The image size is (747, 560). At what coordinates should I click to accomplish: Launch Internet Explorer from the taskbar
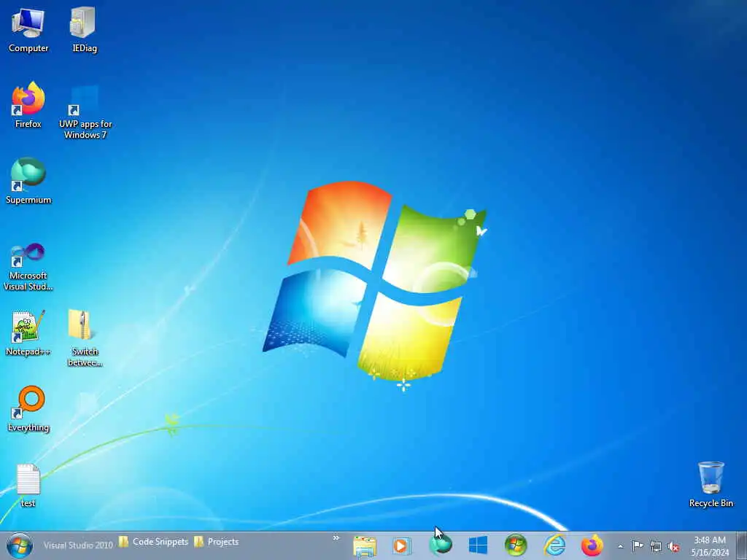coord(554,545)
